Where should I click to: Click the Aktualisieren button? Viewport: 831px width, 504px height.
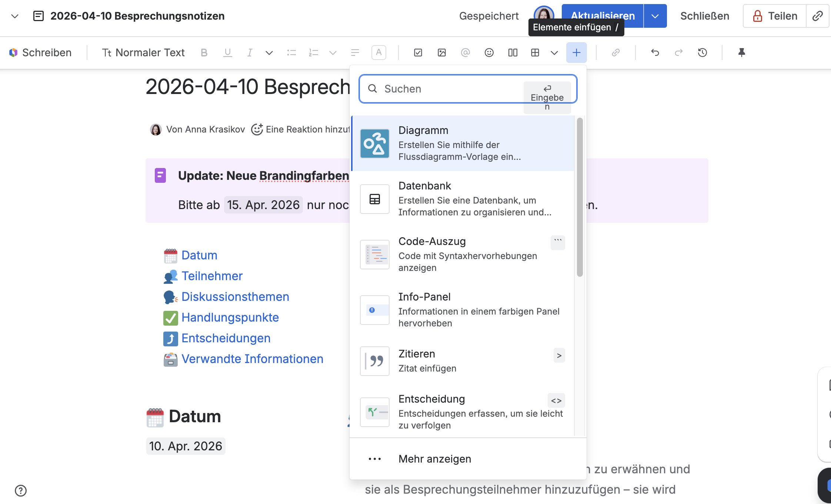603,16
